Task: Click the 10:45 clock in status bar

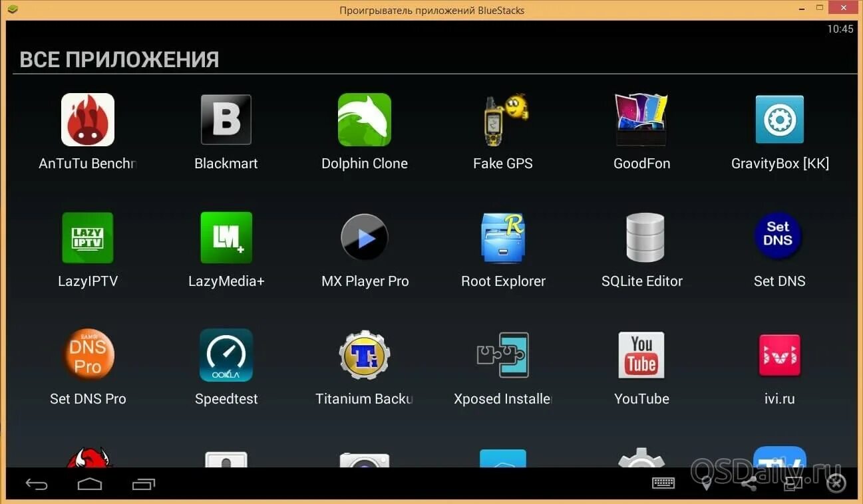Action: click(840, 29)
